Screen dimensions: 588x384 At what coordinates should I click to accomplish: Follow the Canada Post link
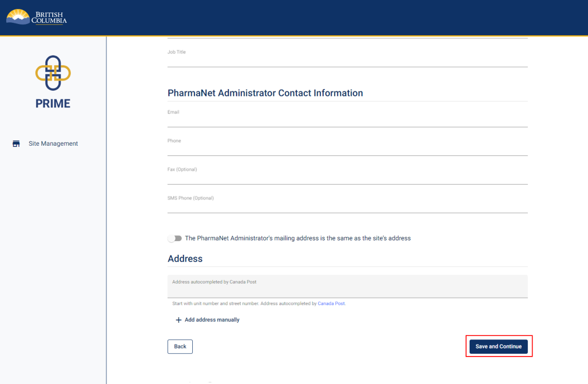point(331,304)
